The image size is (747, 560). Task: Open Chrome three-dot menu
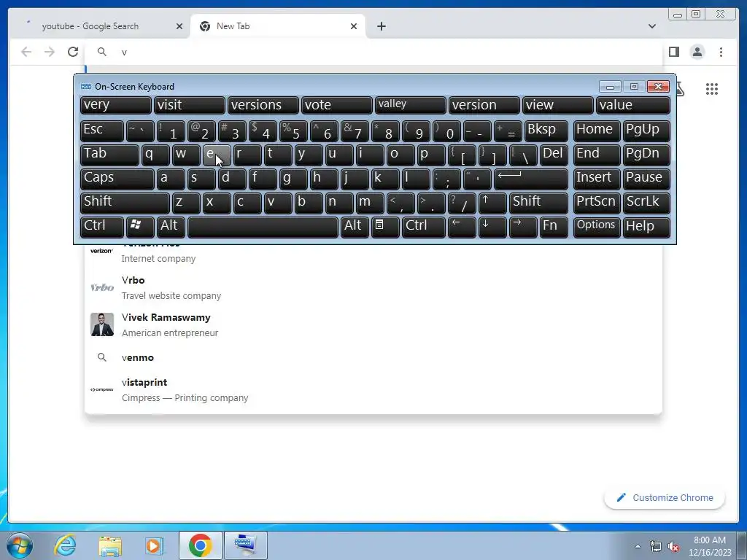pyautogui.click(x=721, y=52)
